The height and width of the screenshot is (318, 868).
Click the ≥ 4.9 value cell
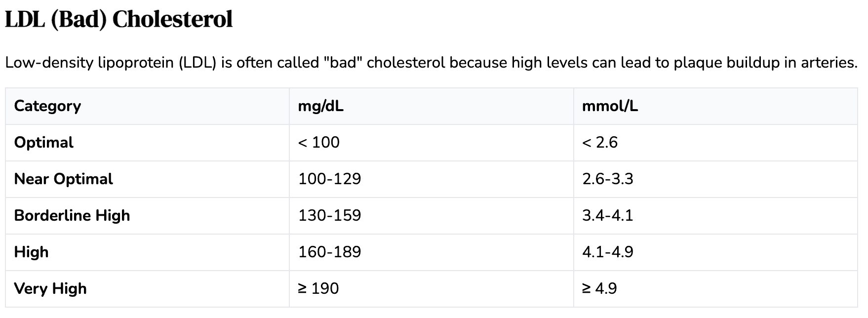599,289
